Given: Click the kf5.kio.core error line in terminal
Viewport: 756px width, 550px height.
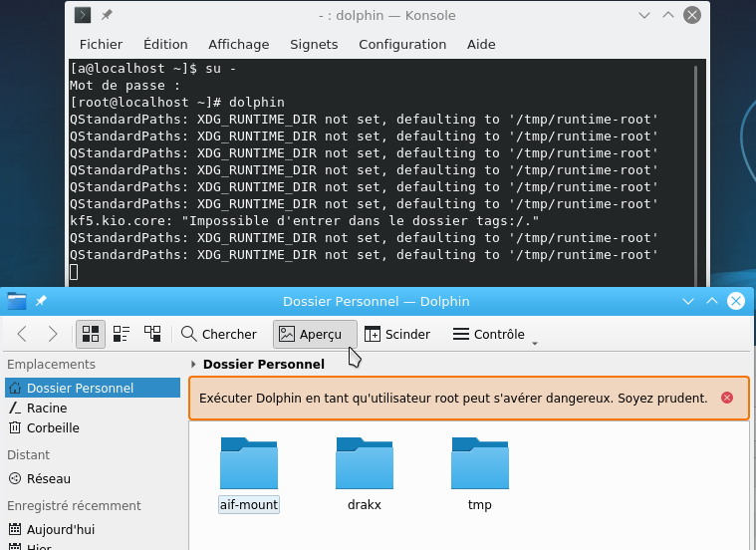Looking at the screenshot, I should [304, 221].
